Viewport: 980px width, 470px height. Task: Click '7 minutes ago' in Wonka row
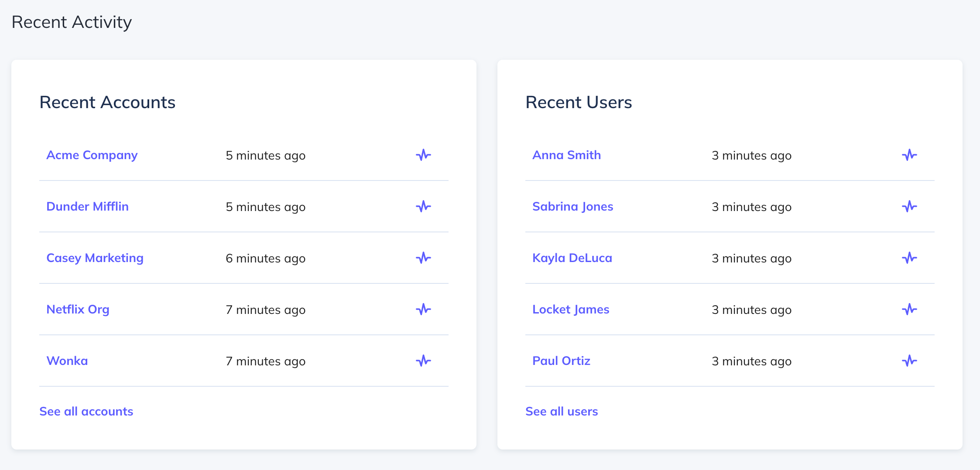point(265,362)
